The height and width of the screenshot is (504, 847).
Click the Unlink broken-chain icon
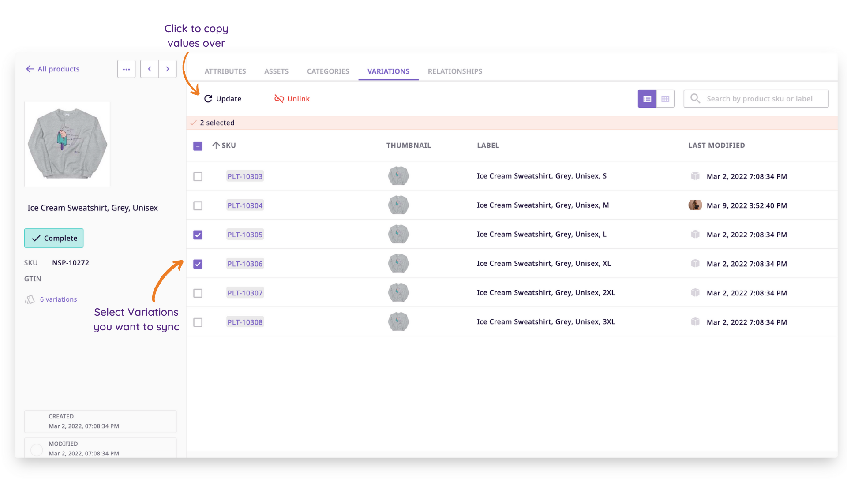click(x=279, y=99)
